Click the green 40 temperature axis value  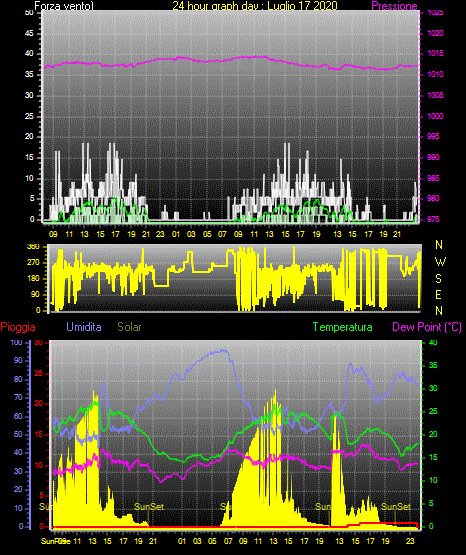pos(433,342)
